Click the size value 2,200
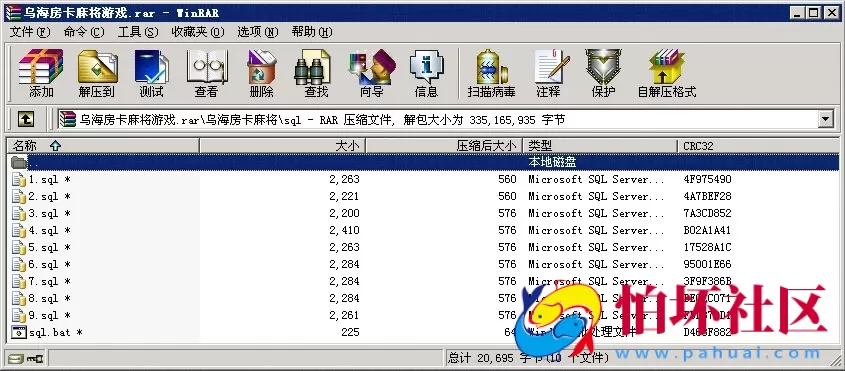The image size is (845, 371). pyautogui.click(x=344, y=214)
